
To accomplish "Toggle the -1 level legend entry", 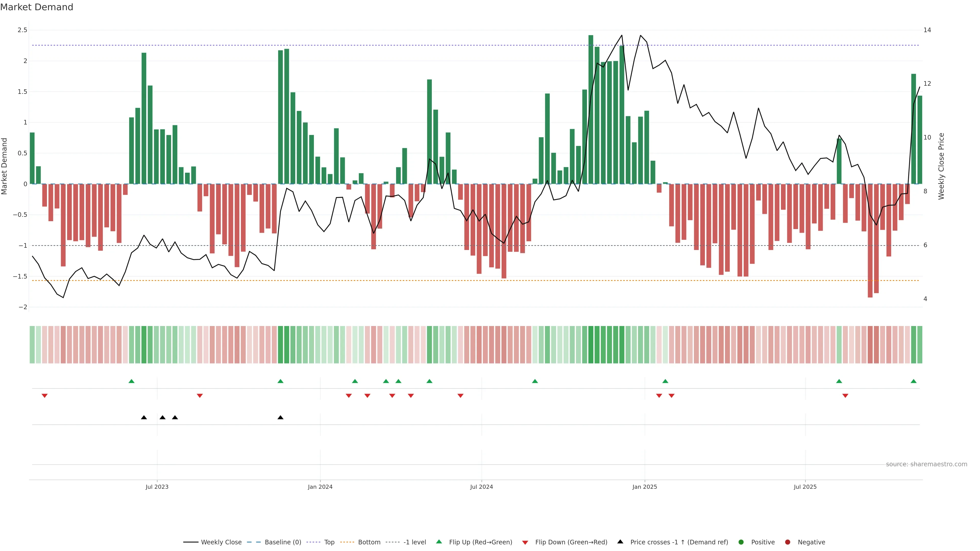I will click(x=414, y=542).
